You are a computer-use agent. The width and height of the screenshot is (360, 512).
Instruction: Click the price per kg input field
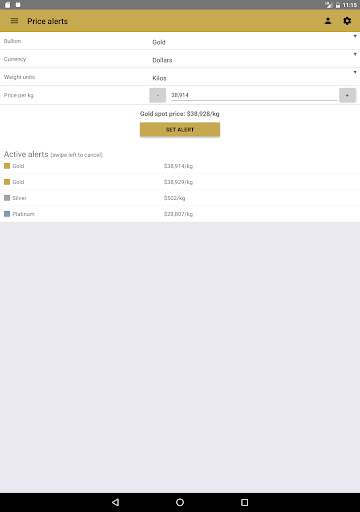(x=254, y=95)
